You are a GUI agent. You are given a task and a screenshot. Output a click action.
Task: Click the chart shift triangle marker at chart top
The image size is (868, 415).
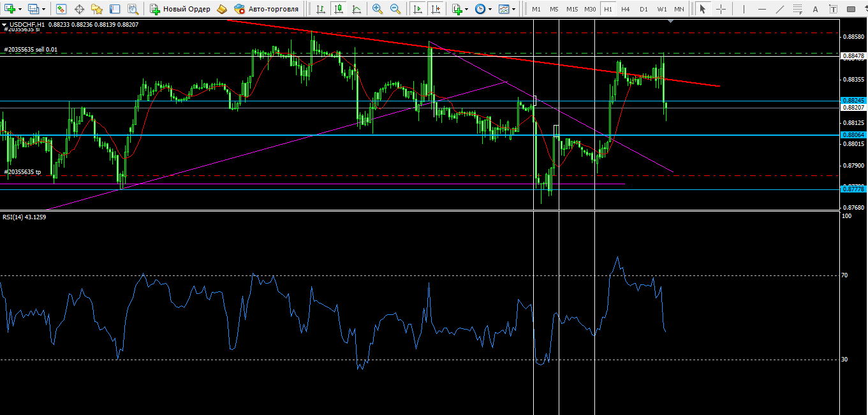pos(670,22)
